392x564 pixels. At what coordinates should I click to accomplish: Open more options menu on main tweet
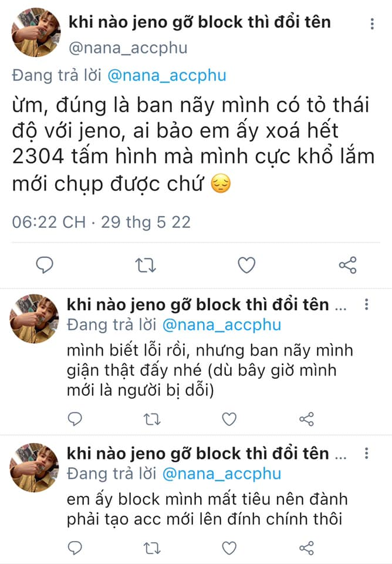click(372, 23)
